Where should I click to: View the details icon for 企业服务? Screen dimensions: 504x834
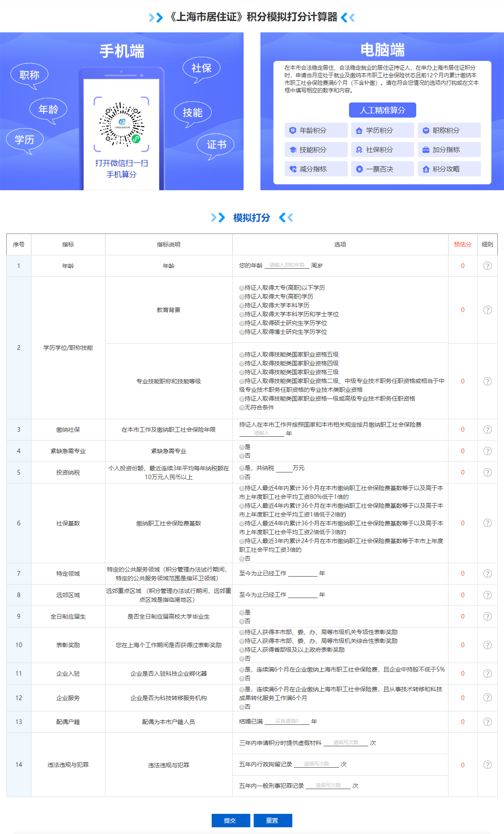487,698
